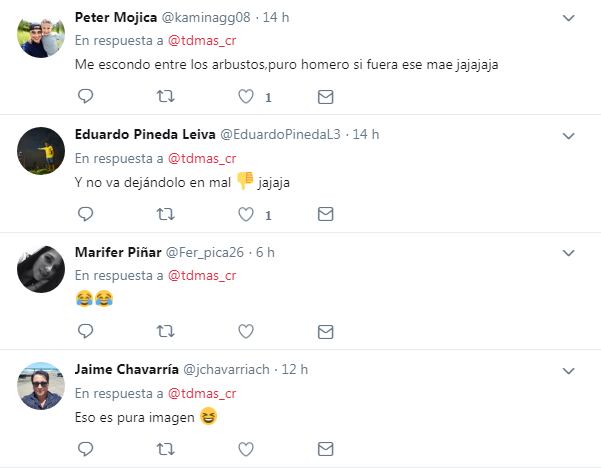The width and height of the screenshot is (601, 468).
Task: View Eduardo Pineda Leiva's profile picture
Action: click(40, 153)
